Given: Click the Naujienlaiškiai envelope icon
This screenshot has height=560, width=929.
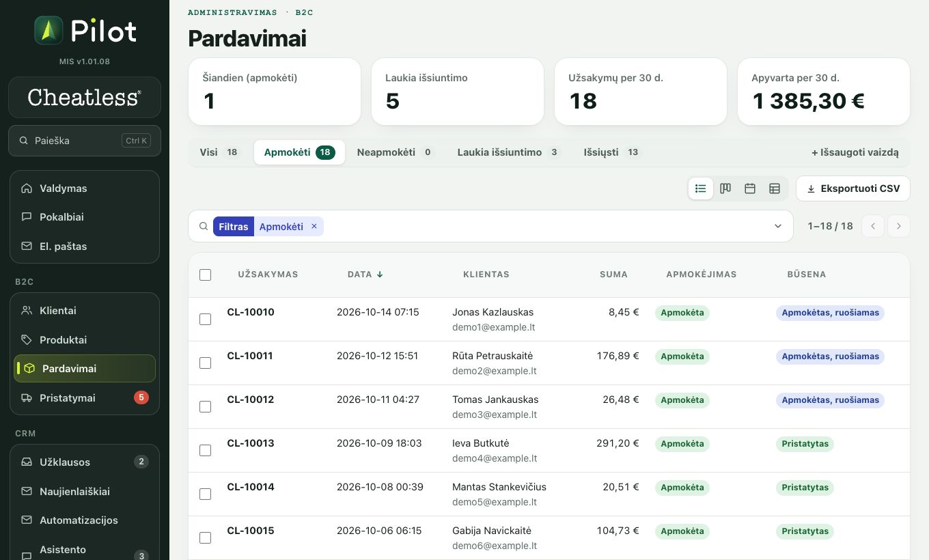Looking at the screenshot, I should pos(27,491).
